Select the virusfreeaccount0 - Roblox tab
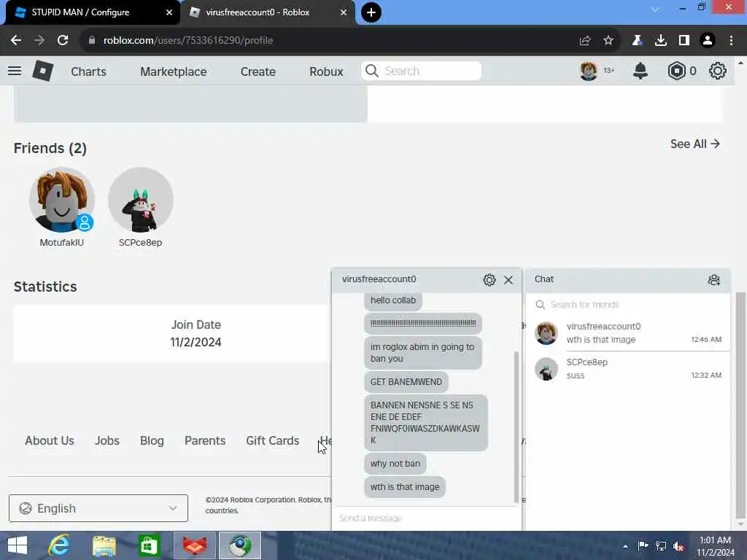The height and width of the screenshot is (560, 747). [267, 12]
